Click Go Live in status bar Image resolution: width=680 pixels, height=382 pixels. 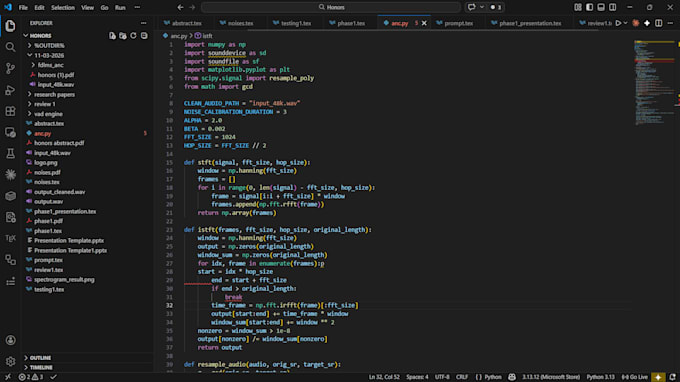(x=634, y=377)
